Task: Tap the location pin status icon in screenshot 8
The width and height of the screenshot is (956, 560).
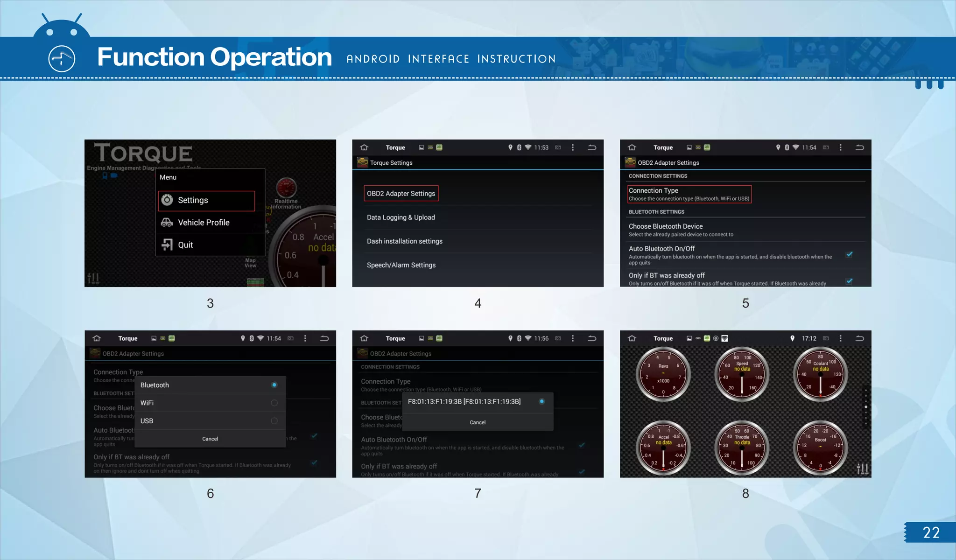Action: (792, 338)
